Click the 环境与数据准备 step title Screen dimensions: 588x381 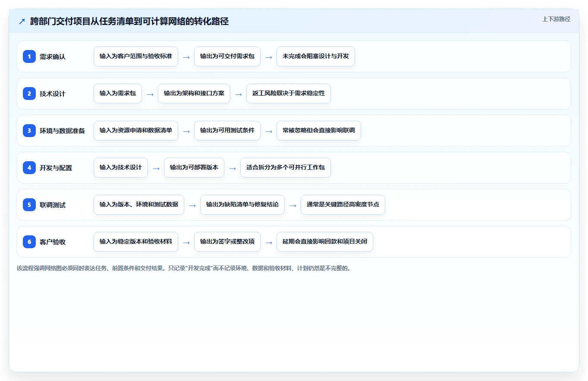pyautogui.click(x=62, y=131)
